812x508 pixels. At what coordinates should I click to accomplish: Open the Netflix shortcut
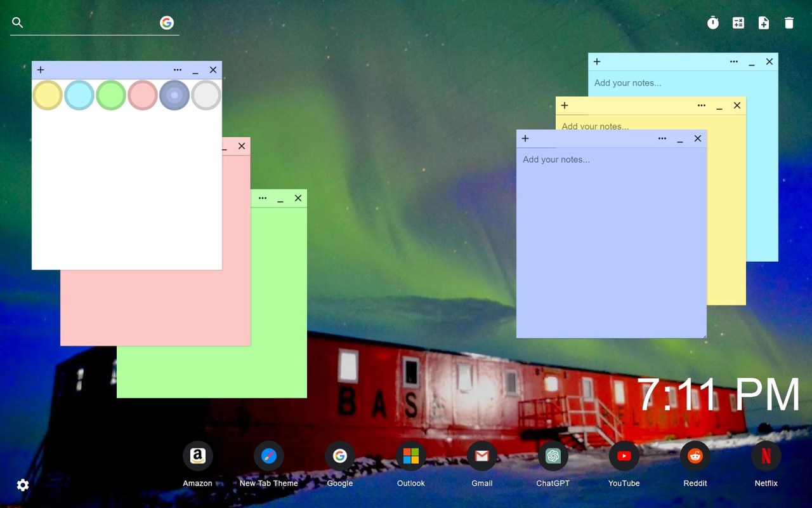coord(766,456)
